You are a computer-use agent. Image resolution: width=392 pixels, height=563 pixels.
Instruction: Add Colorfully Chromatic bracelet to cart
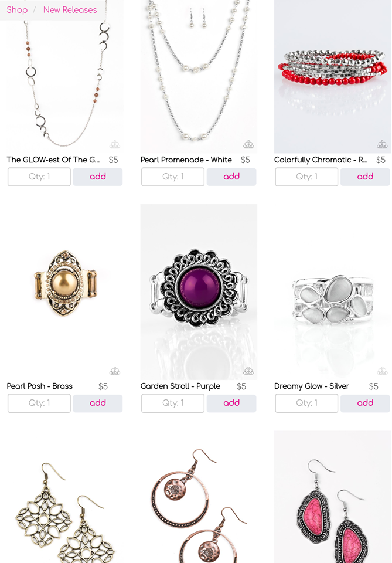[365, 177]
